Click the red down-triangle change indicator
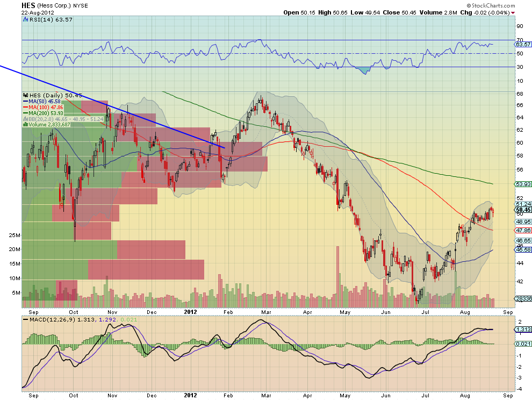The height and width of the screenshot is (400, 532). (x=513, y=13)
